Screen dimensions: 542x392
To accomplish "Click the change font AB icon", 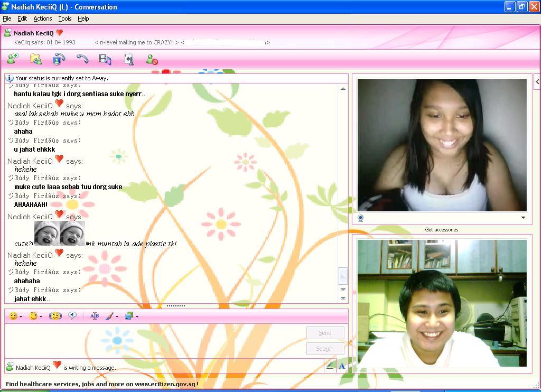I will pos(95,315).
